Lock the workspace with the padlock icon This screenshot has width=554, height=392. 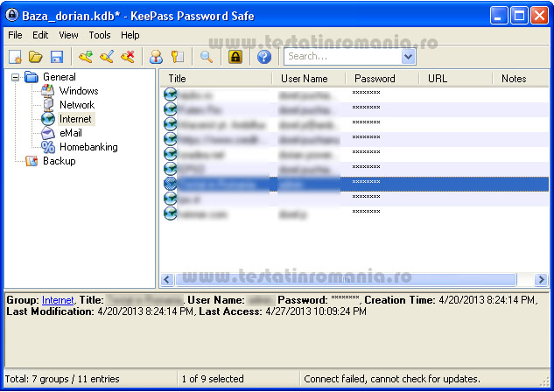(235, 57)
